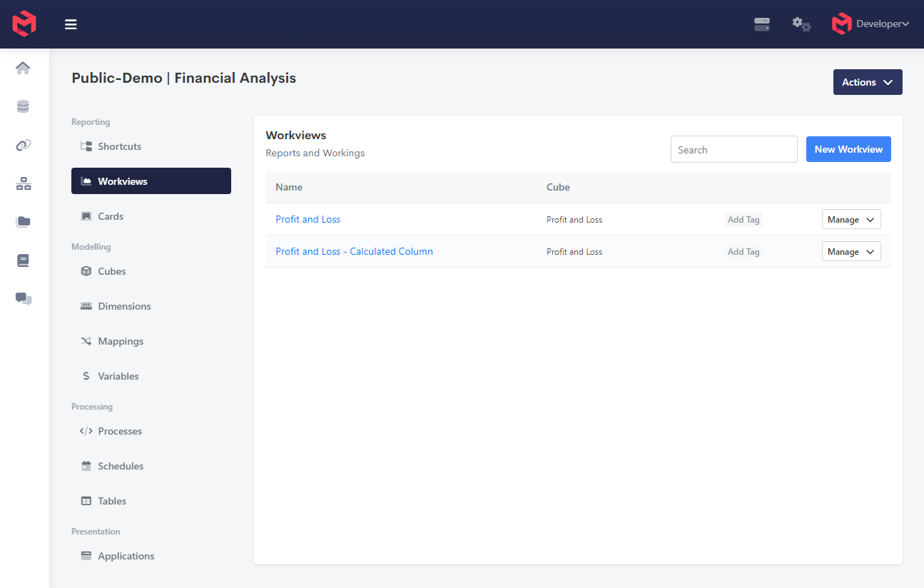Open the folder icon in sidebar

(x=24, y=222)
